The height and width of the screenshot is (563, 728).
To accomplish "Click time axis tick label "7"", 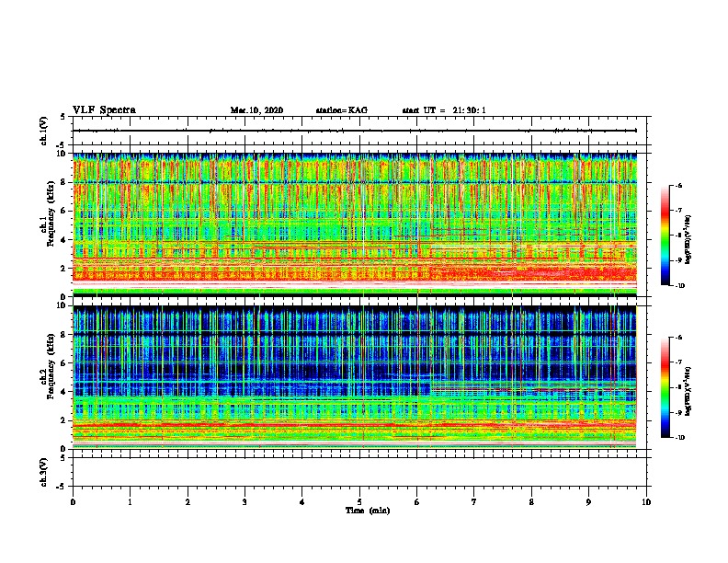I will pyautogui.click(x=474, y=502).
